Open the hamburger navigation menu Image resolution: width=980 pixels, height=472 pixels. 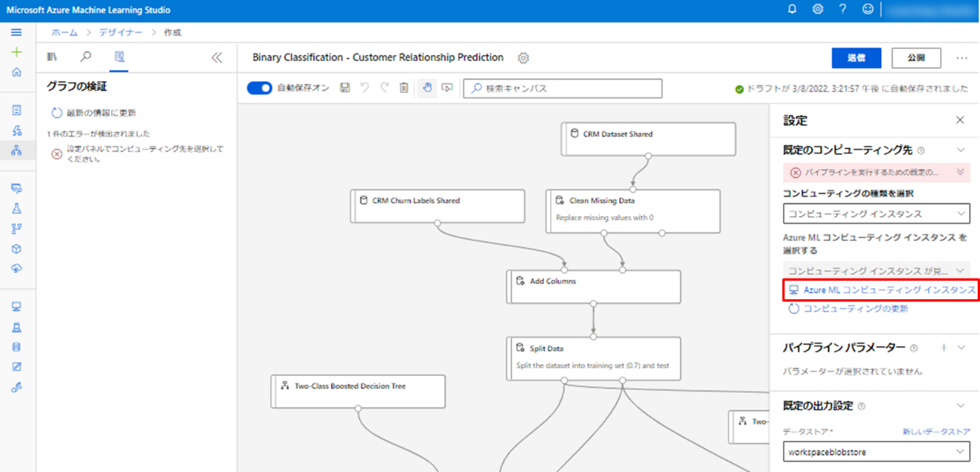point(17,32)
